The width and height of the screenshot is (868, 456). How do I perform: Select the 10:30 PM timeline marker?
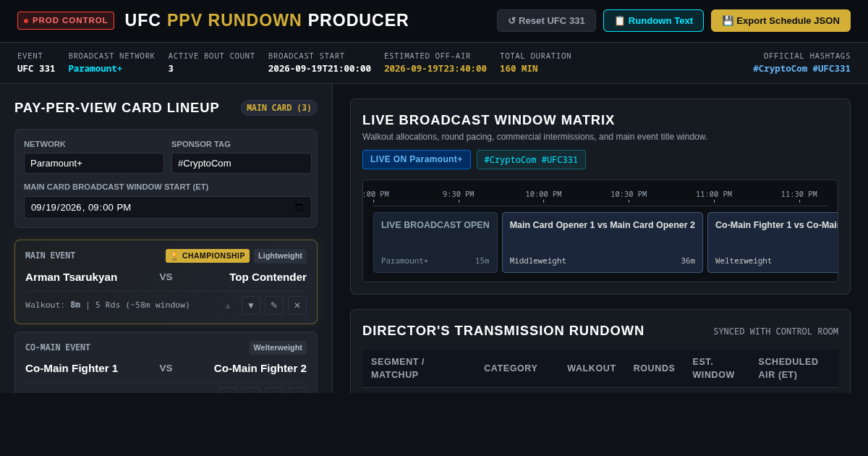coord(629,194)
